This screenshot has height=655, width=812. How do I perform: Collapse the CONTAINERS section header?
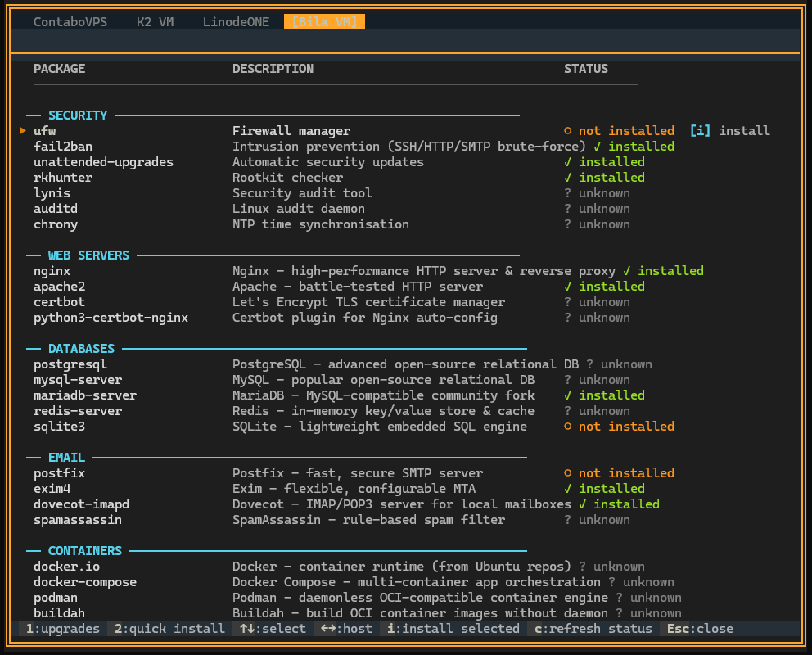click(x=84, y=550)
